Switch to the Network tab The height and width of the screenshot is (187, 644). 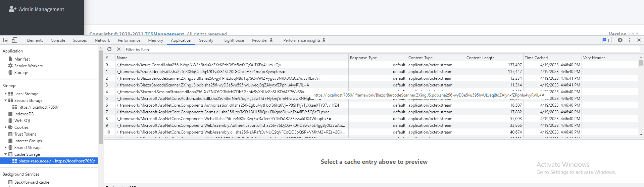102,40
